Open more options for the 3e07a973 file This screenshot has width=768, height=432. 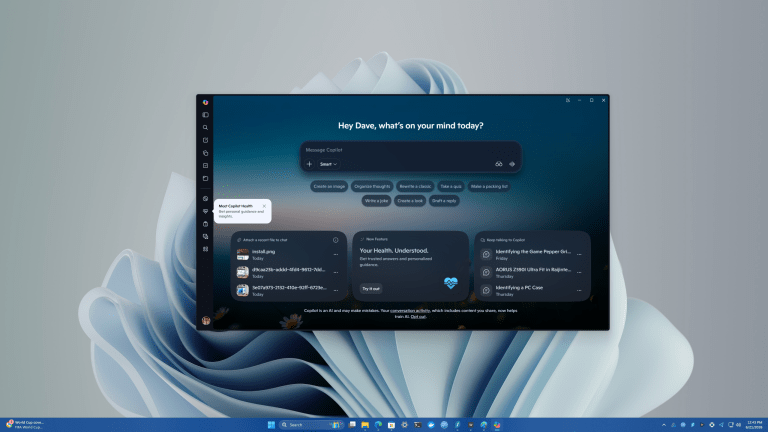(x=336, y=290)
